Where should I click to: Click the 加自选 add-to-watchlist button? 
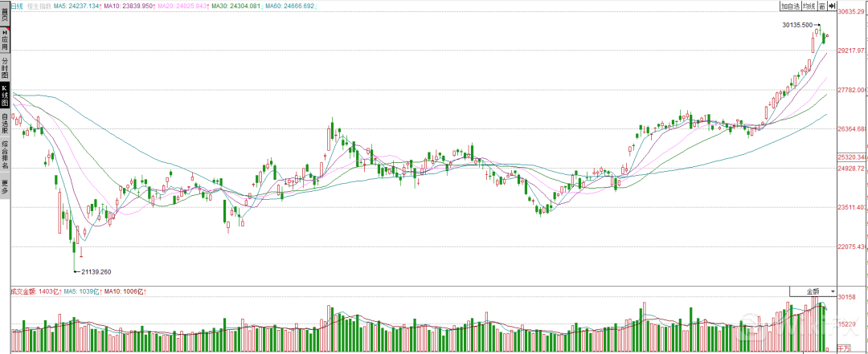pyautogui.click(x=791, y=6)
